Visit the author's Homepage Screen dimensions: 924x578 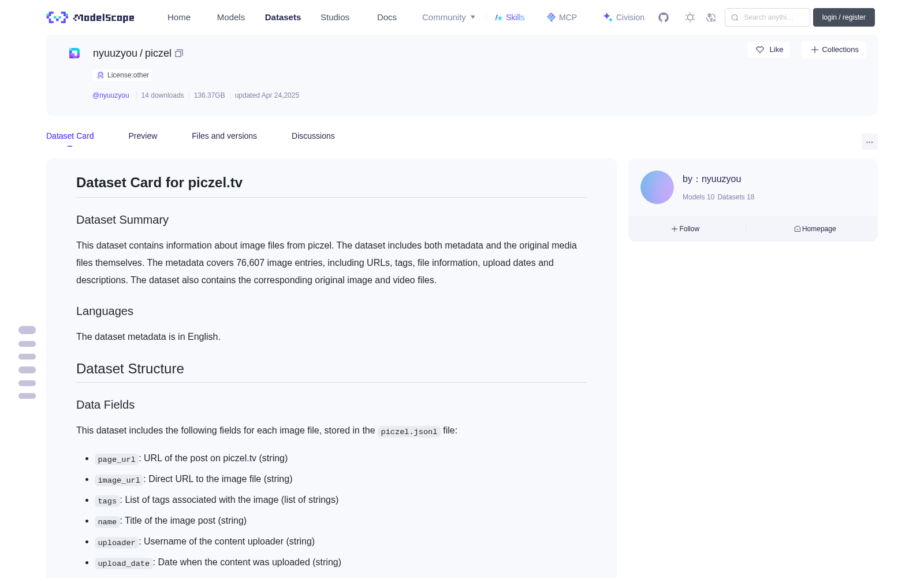(x=815, y=229)
